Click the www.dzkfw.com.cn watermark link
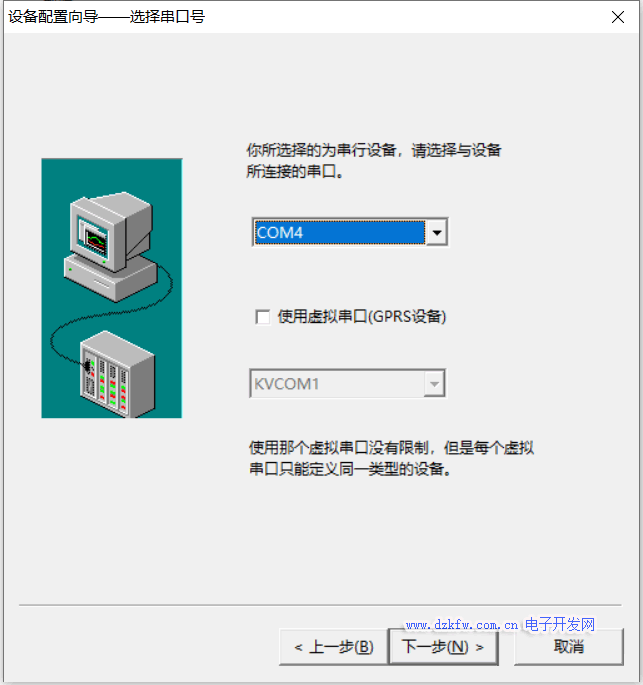Viewport: 643px width, 685px height. point(462,625)
